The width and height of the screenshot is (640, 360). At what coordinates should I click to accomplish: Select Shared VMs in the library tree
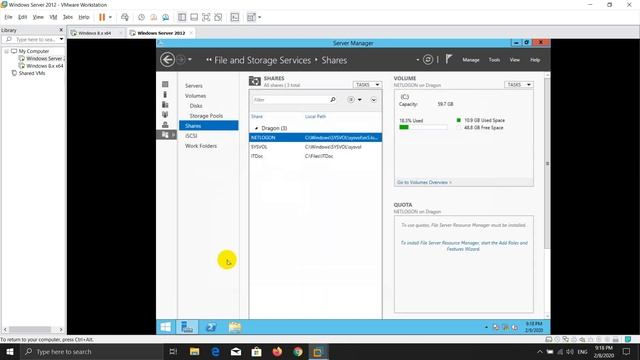[x=32, y=73]
